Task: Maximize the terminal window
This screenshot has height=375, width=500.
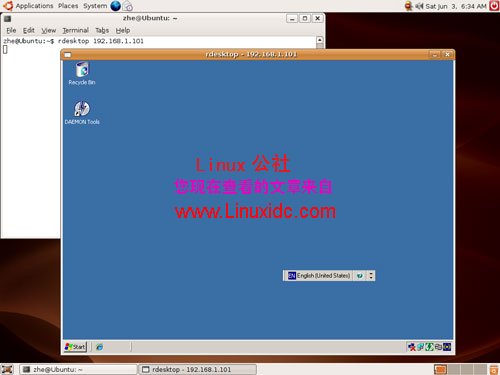Action: coord(305,18)
